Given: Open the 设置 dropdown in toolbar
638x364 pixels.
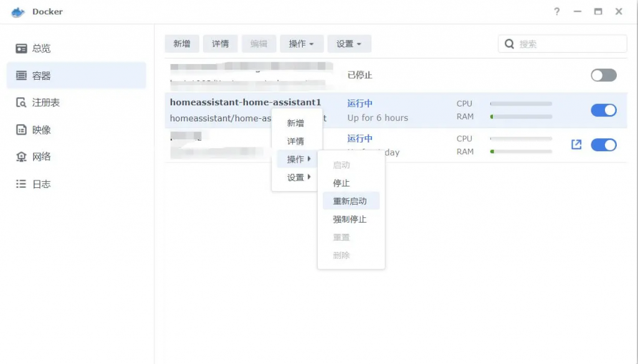Looking at the screenshot, I should 349,44.
